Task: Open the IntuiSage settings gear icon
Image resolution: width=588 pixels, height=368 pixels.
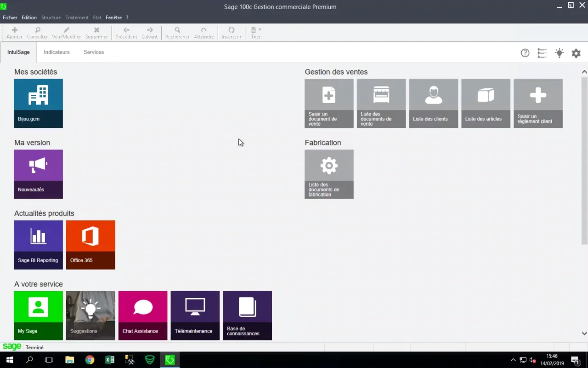Action: click(x=576, y=53)
